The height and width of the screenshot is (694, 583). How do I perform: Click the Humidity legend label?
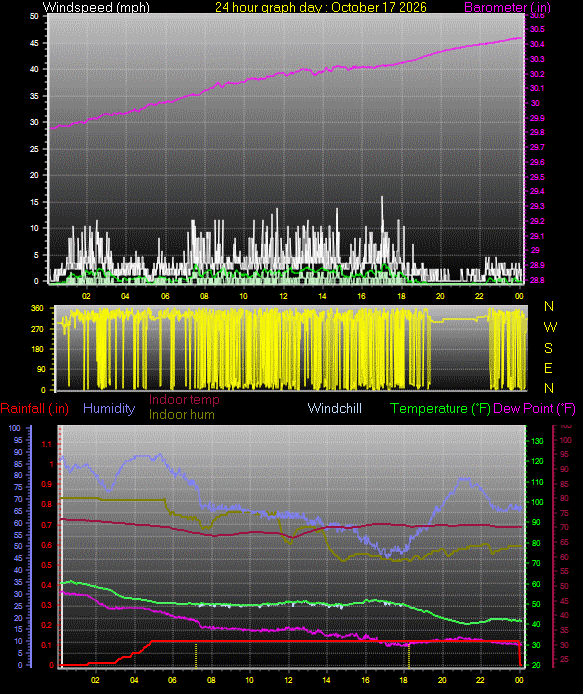tap(109, 408)
